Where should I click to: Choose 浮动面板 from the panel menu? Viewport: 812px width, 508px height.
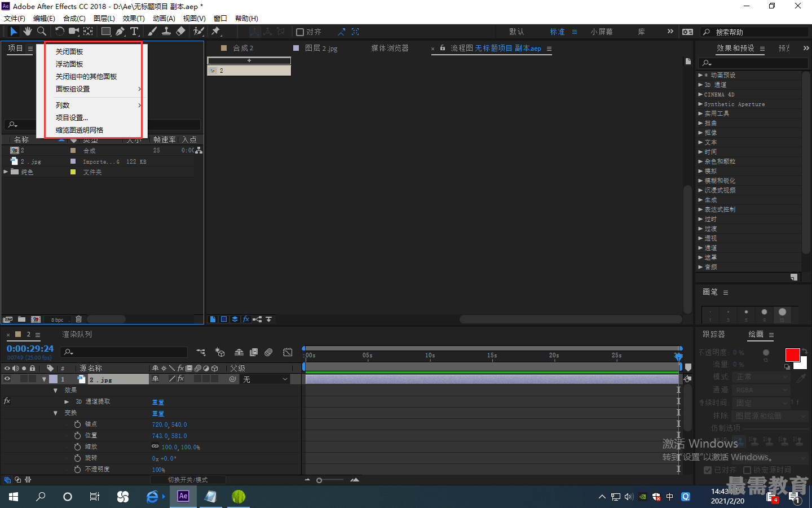tap(69, 64)
